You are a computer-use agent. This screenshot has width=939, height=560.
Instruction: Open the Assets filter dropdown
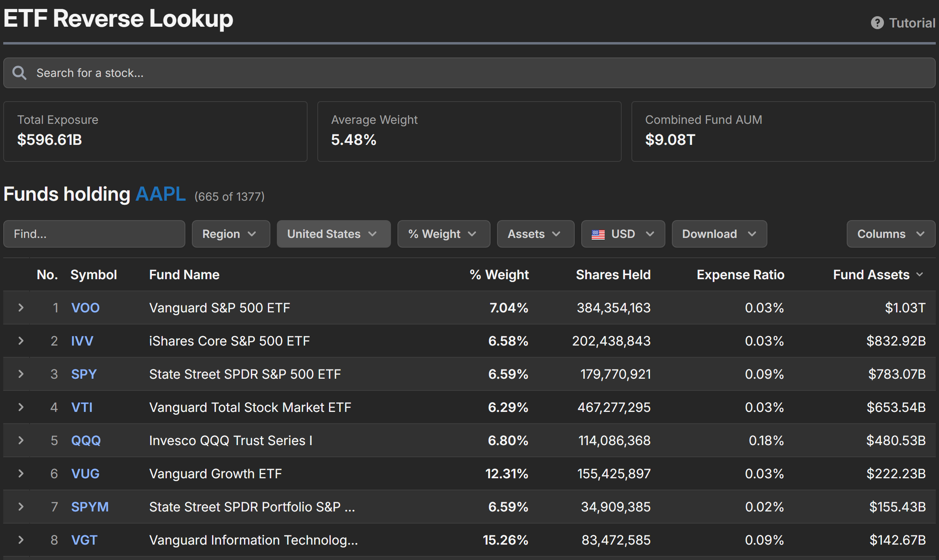(x=535, y=234)
